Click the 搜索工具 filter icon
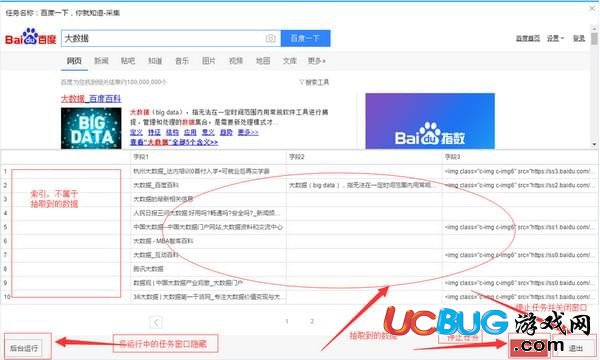The image size is (600, 360). point(302,82)
